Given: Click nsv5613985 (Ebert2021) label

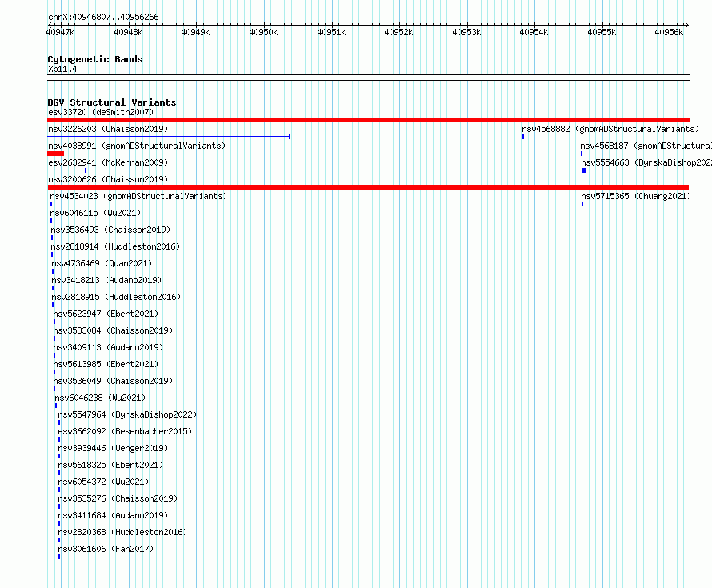Looking at the screenshot, I should point(106,364).
